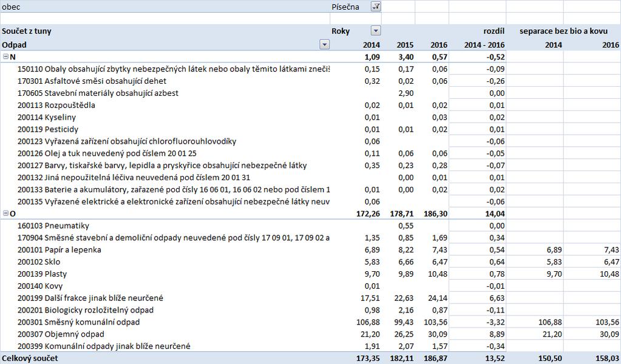This screenshot has width=621, height=364.
Task: Click the 6,63 Další frakce difference
Action: pyautogui.click(x=497, y=298)
